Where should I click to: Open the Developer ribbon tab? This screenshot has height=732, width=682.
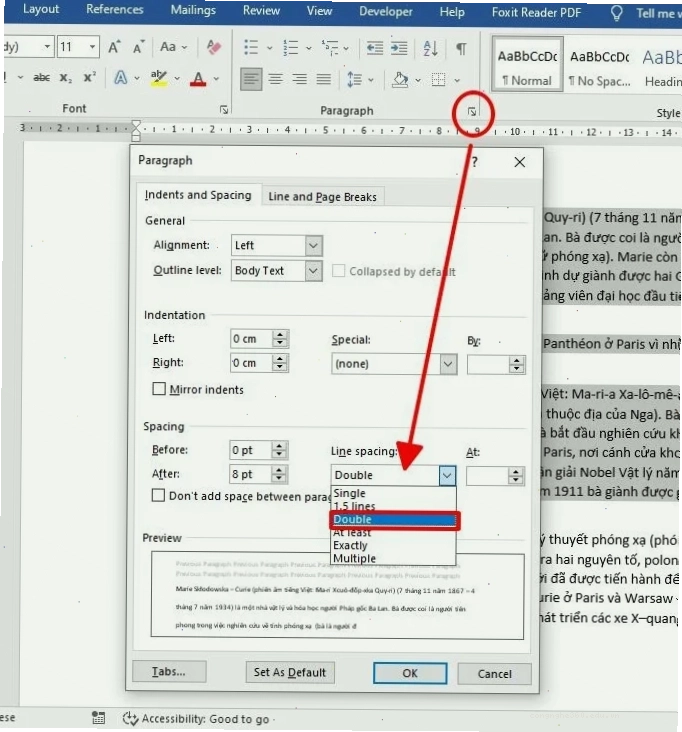coord(386,12)
